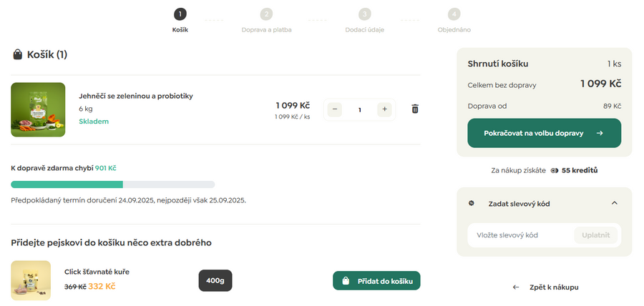
Task: Add Click šťavnaté kuře to cart
Action: (x=376, y=281)
